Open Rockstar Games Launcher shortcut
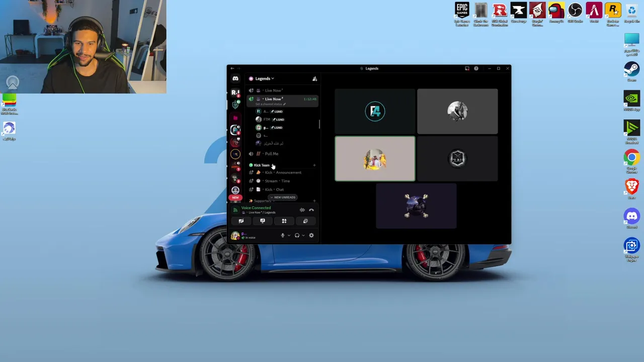 [613, 14]
